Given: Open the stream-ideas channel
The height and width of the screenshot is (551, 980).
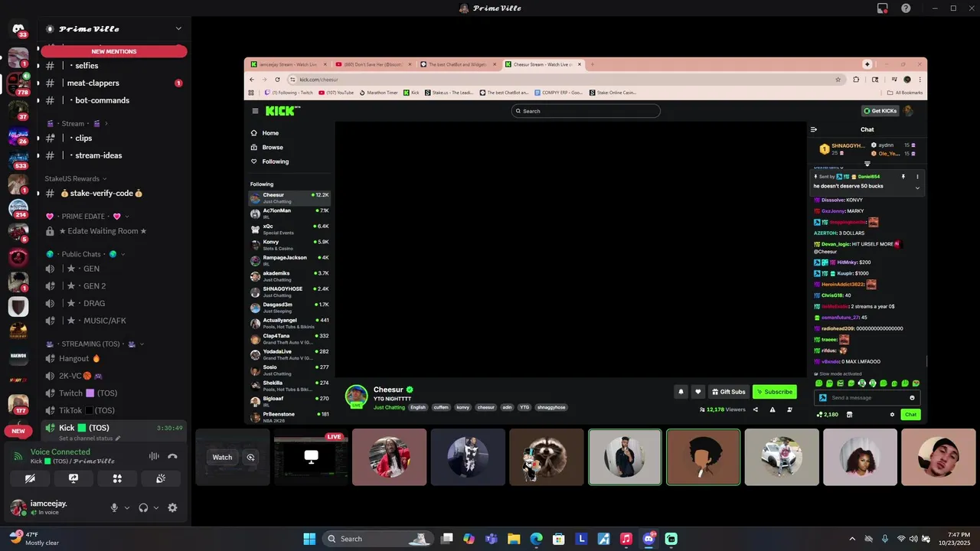Looking at the screenshot, I should pyautogui.click(x=114, y=155).
